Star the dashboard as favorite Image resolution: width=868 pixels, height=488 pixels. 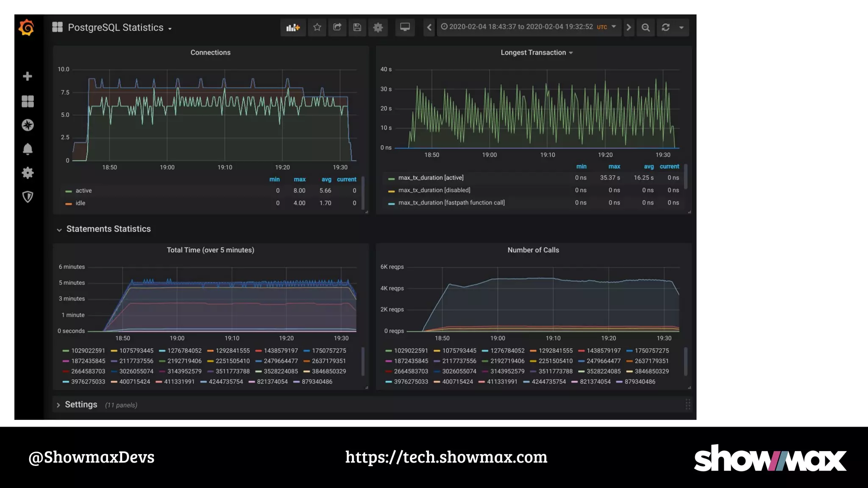click(317, 28)
